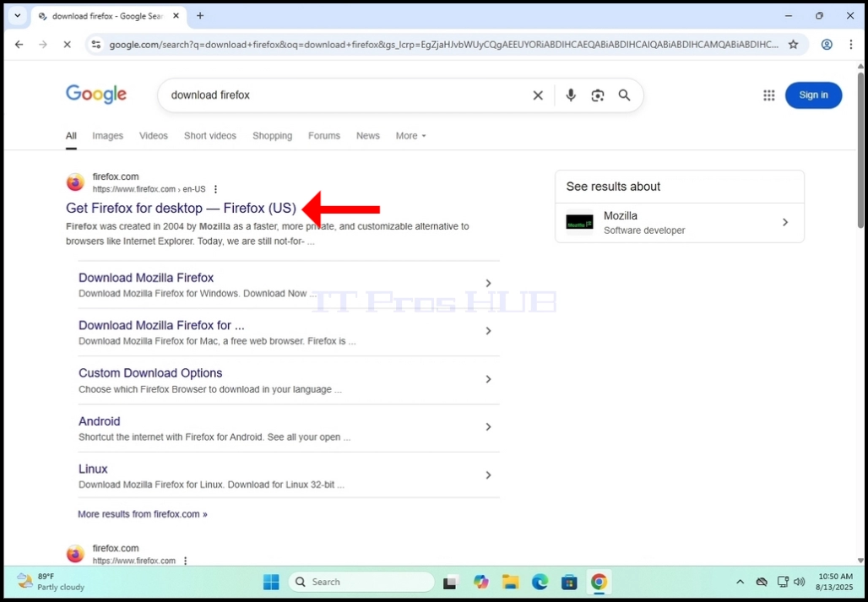The height and width of the screenshot is (602, 868).
Task: Click the Chrome back arrow
Action: click(x=19, y=44)
